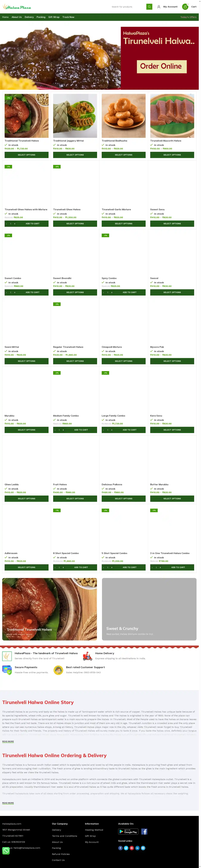
Task: Expand Read More under Online Ordering & Delivery
Action: tap(8, 803)
